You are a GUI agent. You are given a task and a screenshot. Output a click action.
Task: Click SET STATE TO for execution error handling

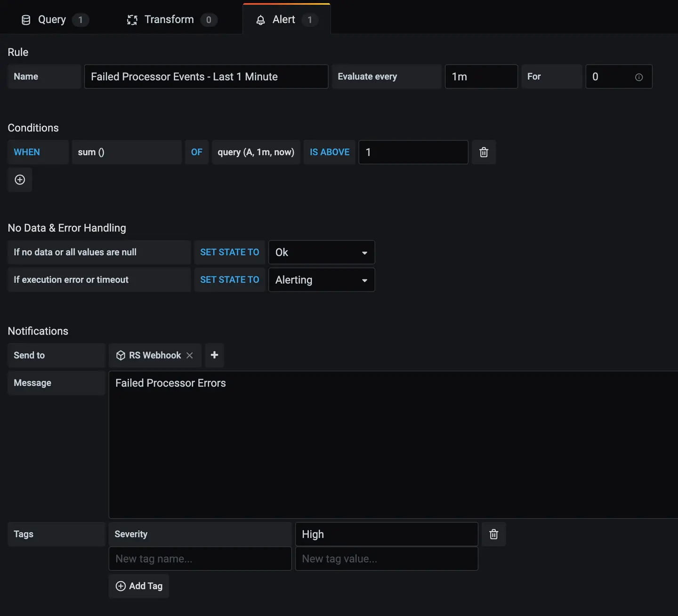(229, 280)
